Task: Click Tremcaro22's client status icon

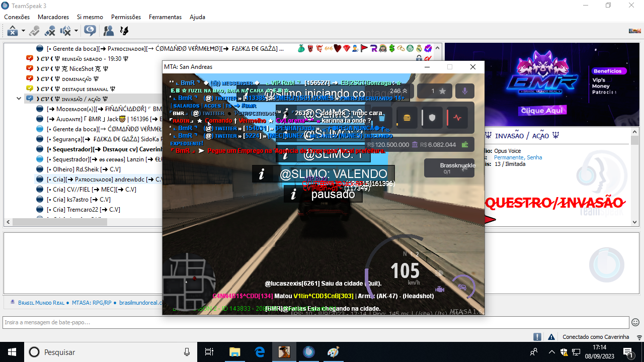Action: pyautogui.click(x=40, y=210)
